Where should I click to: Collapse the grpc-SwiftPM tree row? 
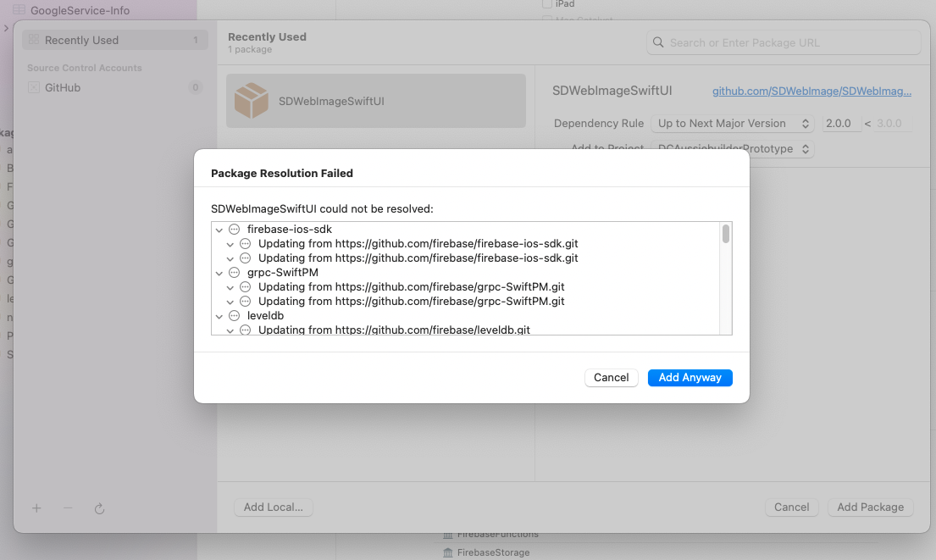coord(219,273)
